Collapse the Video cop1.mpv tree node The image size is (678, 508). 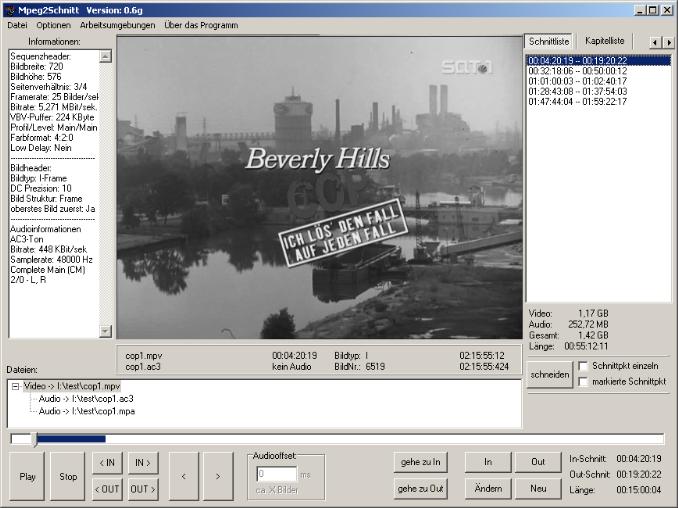click(x=16, y=386)
